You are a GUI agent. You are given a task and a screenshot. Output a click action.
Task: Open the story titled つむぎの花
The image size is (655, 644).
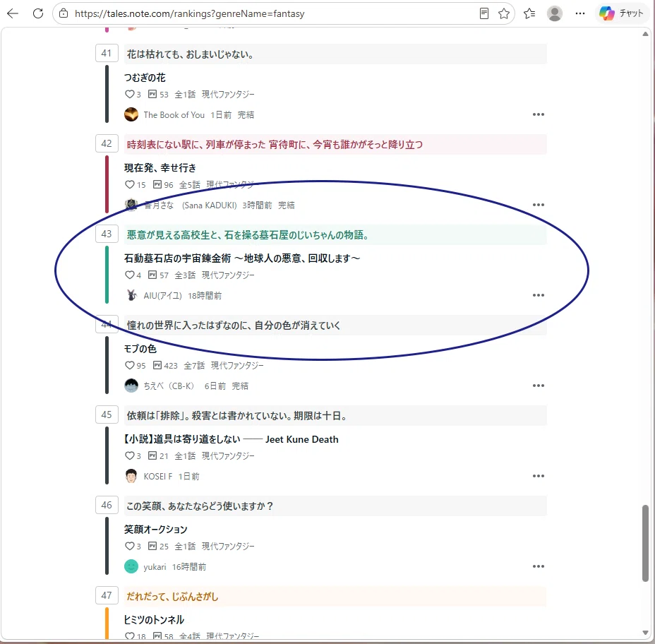tap(145, 78)
